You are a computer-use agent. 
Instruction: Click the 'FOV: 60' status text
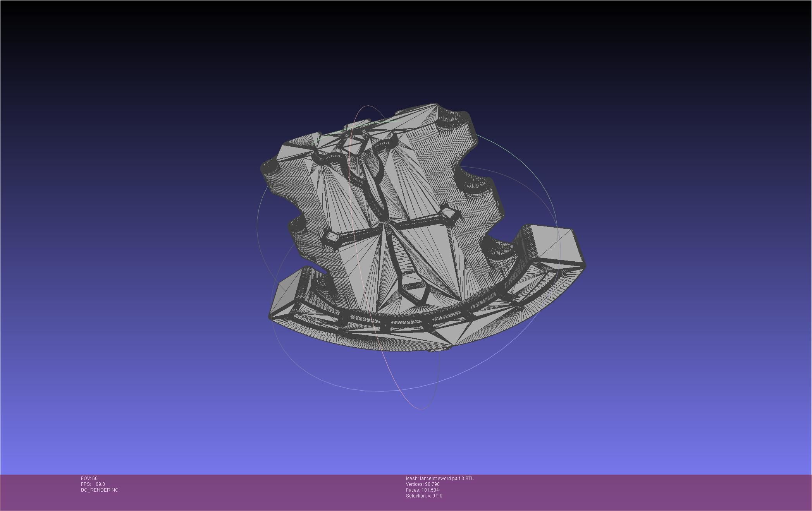(x=89, y=478)
